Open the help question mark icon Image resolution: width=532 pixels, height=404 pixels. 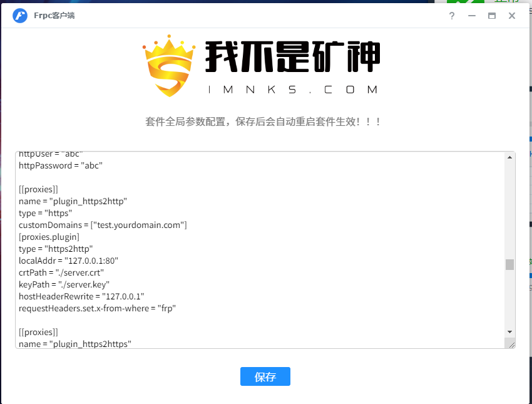click(x=452, y=16)
